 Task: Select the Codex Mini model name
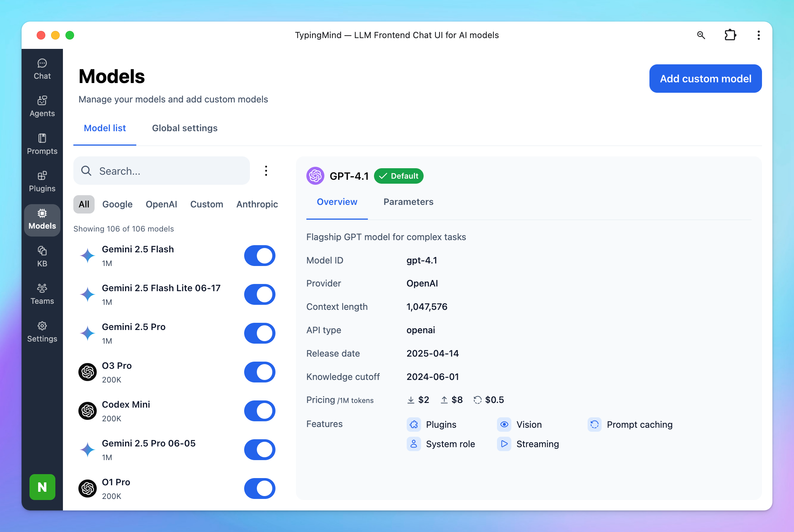point(126,405)
